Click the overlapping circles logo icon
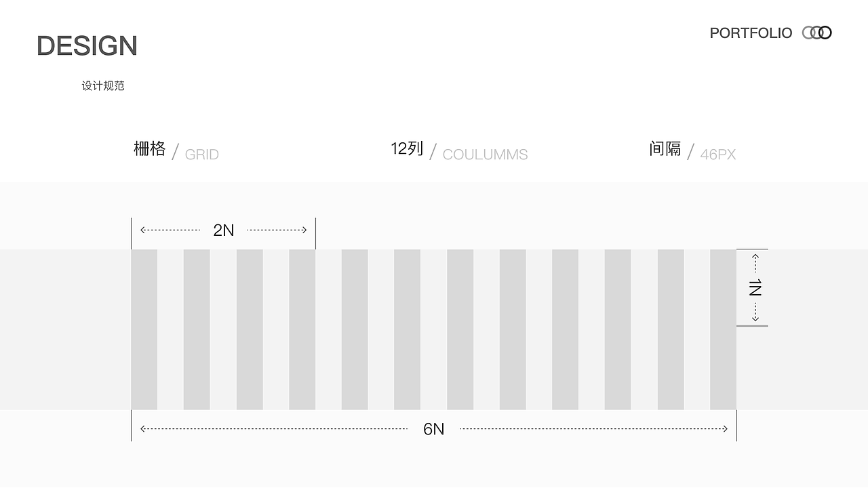The height and width of the screenshot is (488, 868). (816, 33)
